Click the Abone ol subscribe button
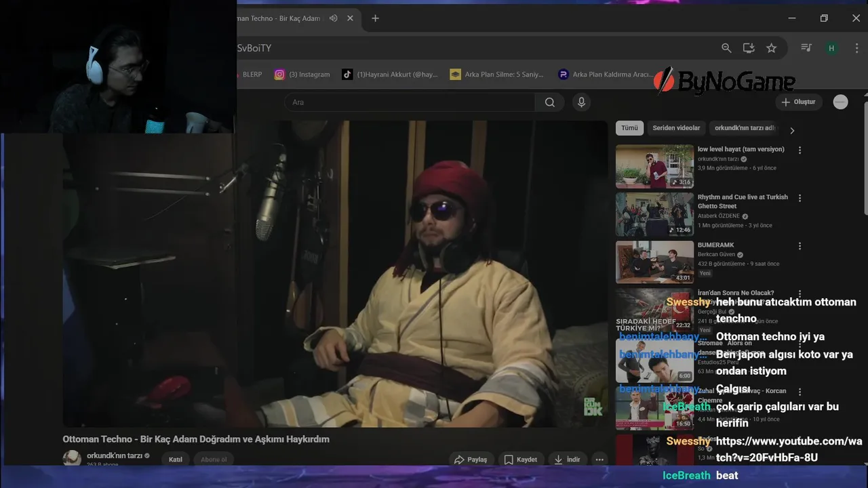The height and width of the screenshot is (488, 868). (214, 460)
